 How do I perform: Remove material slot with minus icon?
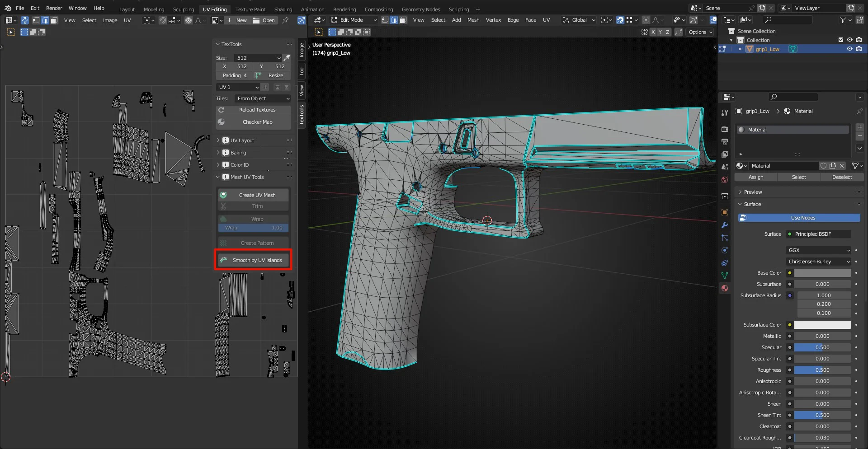point(860,136)
